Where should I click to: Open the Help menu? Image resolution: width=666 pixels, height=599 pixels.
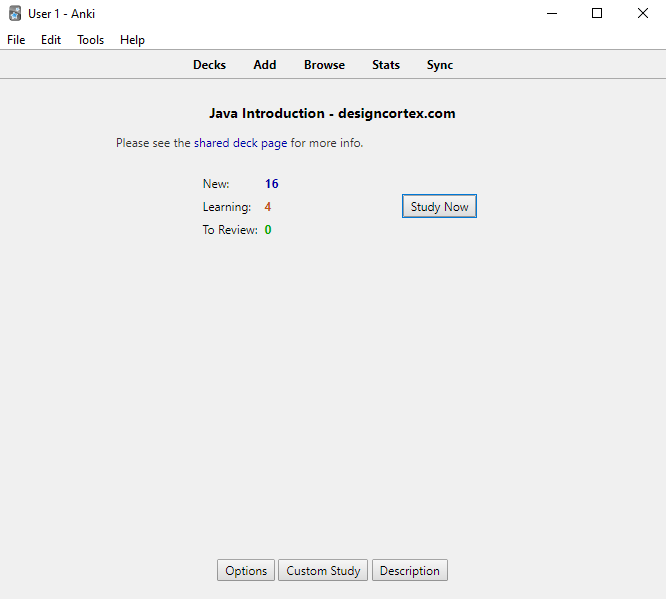132,40
